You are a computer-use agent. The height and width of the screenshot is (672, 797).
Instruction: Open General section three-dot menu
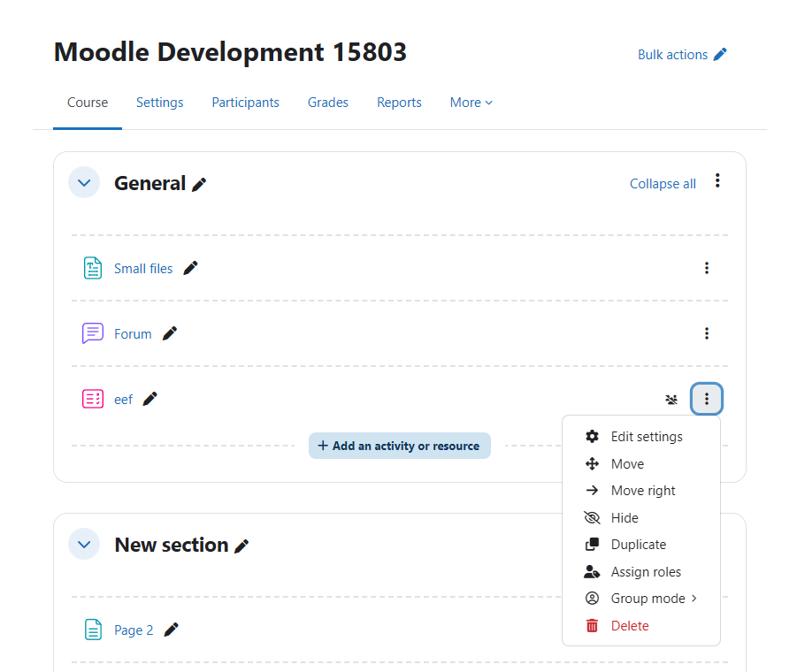point(717,180)
